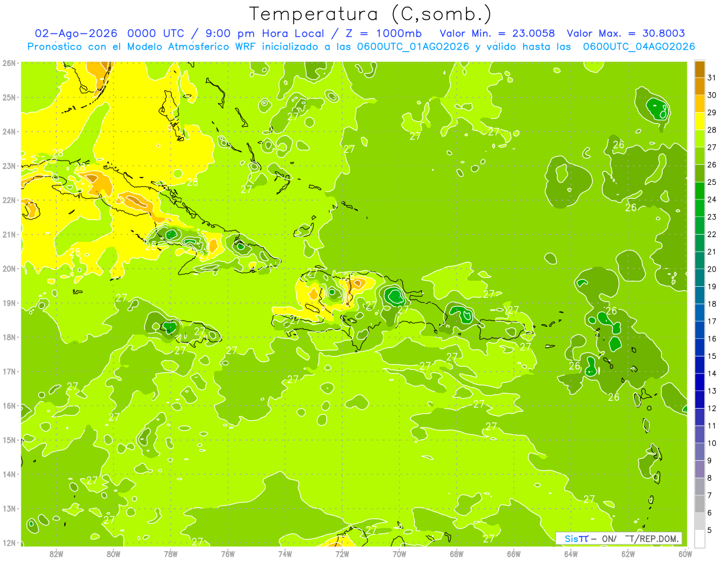Screen dimensions: 728x562
Task: Click the '62W' longitude axis label
Action: click(628, 554)
